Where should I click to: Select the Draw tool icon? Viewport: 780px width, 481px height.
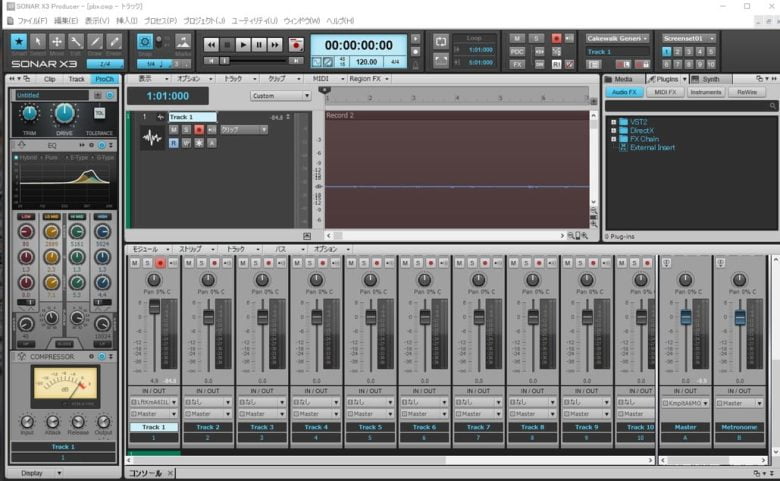click(x=95, y=42)
